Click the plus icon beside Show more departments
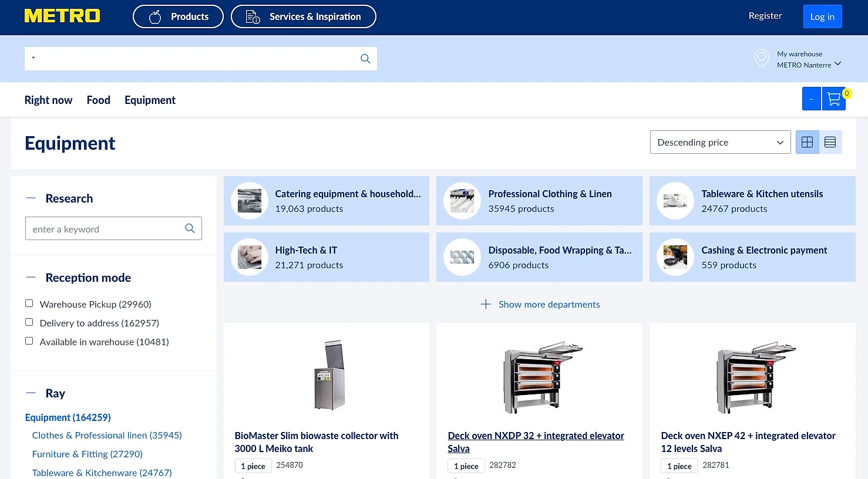The width and height of the screenshot is (868, 479). coord(486,304)
